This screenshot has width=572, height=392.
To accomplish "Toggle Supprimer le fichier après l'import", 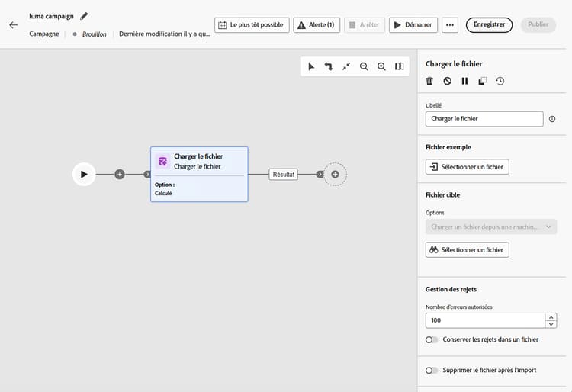I will pyautogui.click(x=432, y=370).
